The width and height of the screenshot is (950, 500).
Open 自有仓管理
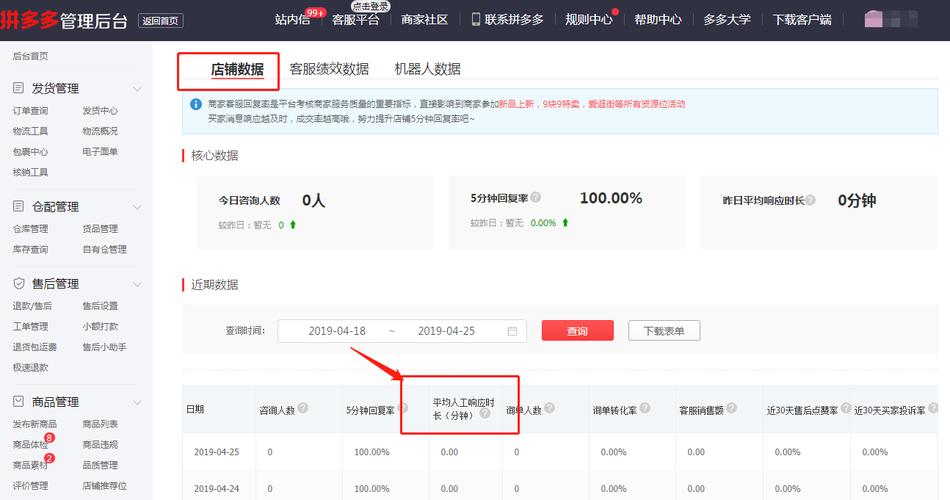[104, 249]
